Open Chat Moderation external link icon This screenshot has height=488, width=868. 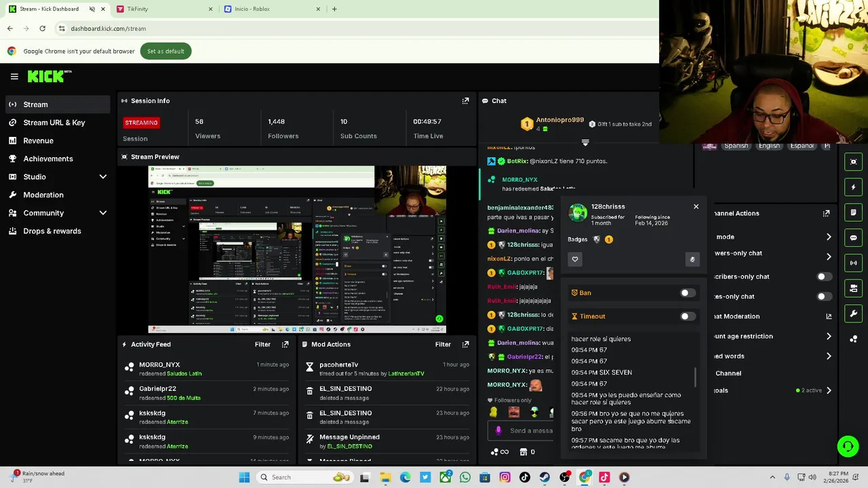829,317
